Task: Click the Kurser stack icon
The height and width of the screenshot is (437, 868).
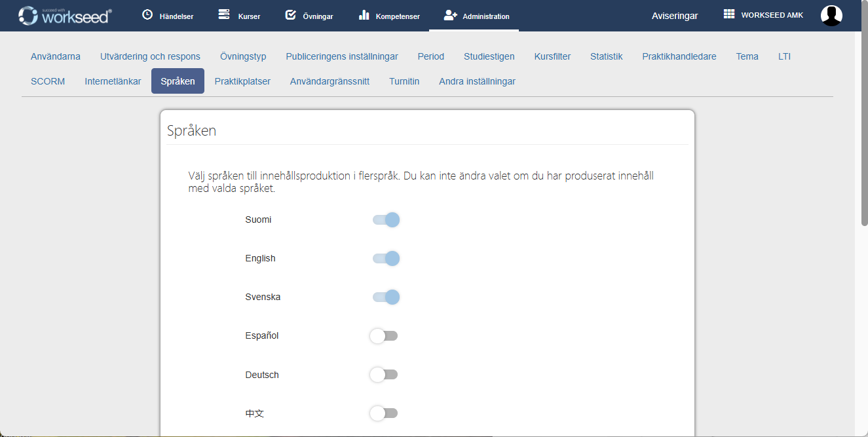Action: 224,15
